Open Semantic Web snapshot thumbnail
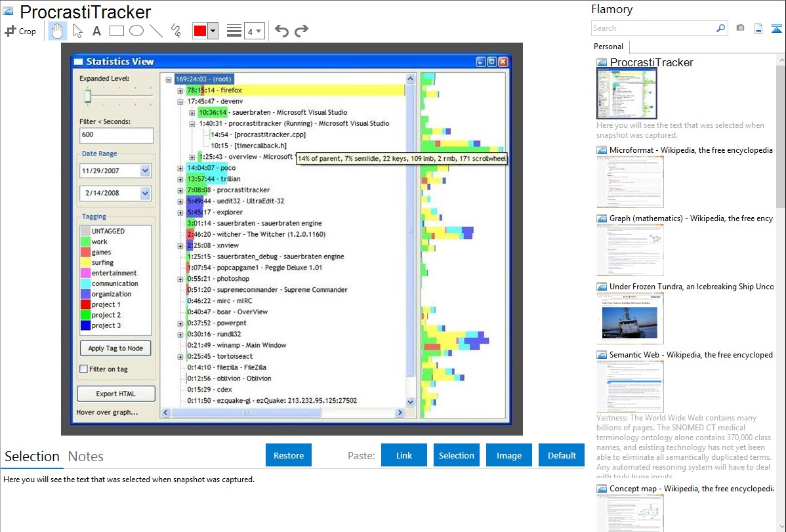Image resolution: width=786 pixels, height=532 pixels. [630, 386]
